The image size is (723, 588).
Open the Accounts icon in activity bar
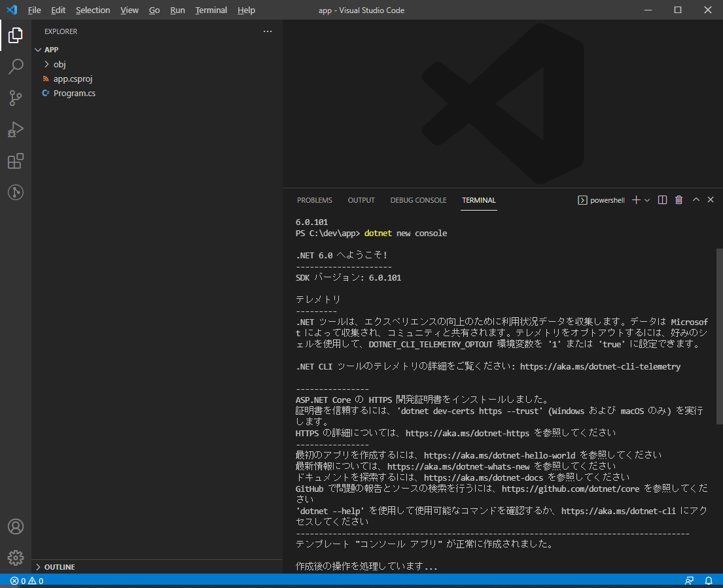point(15,527)
